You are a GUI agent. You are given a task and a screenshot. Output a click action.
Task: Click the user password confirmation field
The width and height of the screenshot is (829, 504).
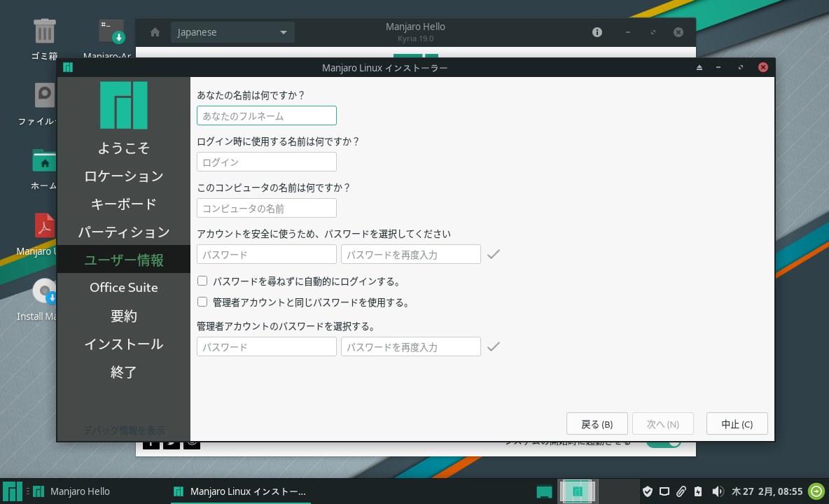(x=411, y=254)
